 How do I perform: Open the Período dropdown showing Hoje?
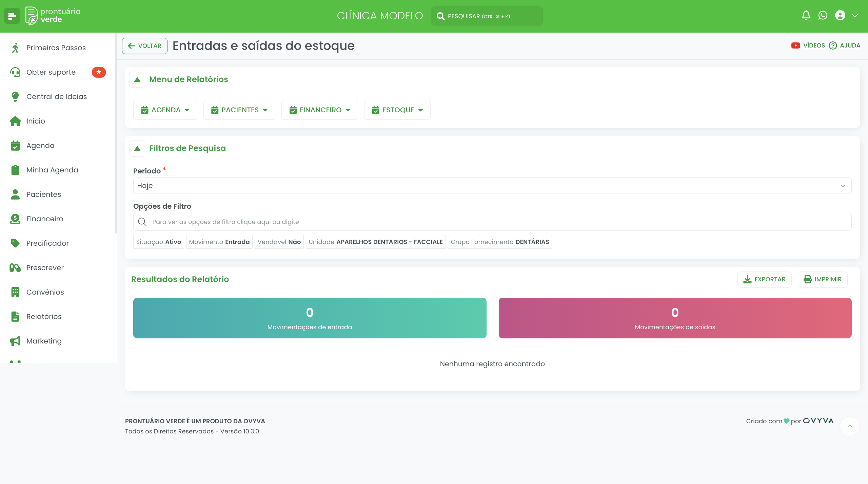tap(492, 186)
